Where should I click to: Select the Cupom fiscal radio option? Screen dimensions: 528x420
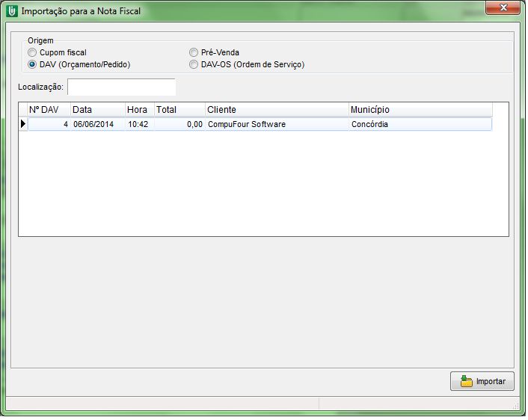pyautogui.click(x=32, y=52)
